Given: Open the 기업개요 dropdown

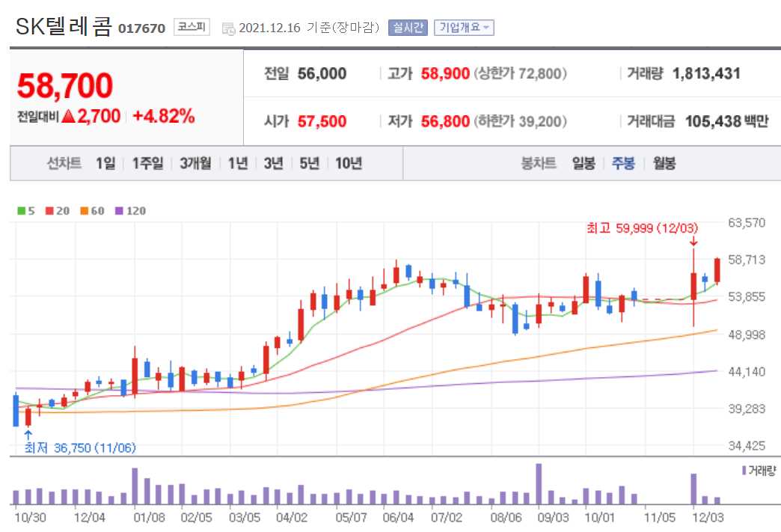Looking at the screenshot, I should tap(464, 27).
